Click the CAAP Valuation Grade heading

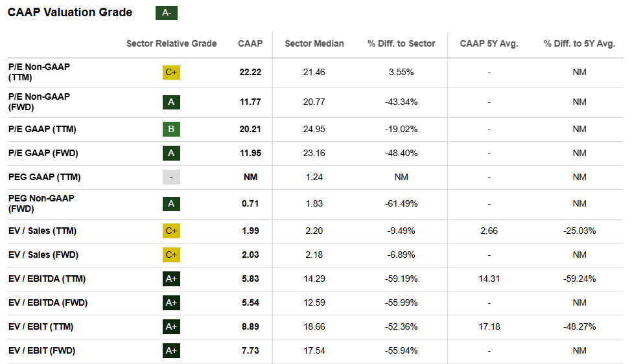click(x=70, y=13)
